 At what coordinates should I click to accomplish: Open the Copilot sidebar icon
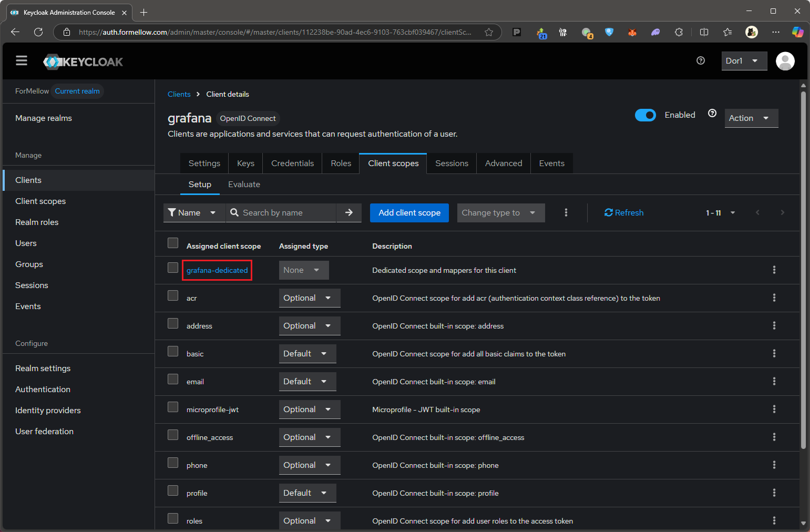tap(797, 32)
